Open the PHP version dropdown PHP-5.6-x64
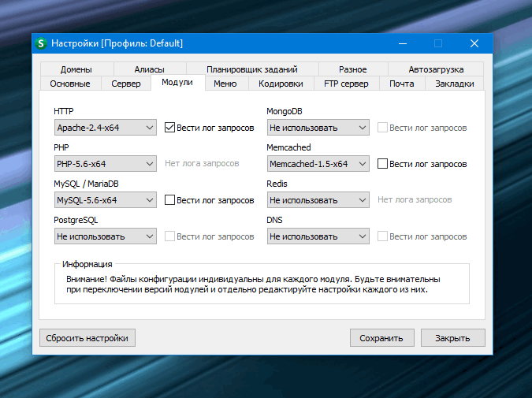This screenshot has height=398, width=532. click(105, 164)
